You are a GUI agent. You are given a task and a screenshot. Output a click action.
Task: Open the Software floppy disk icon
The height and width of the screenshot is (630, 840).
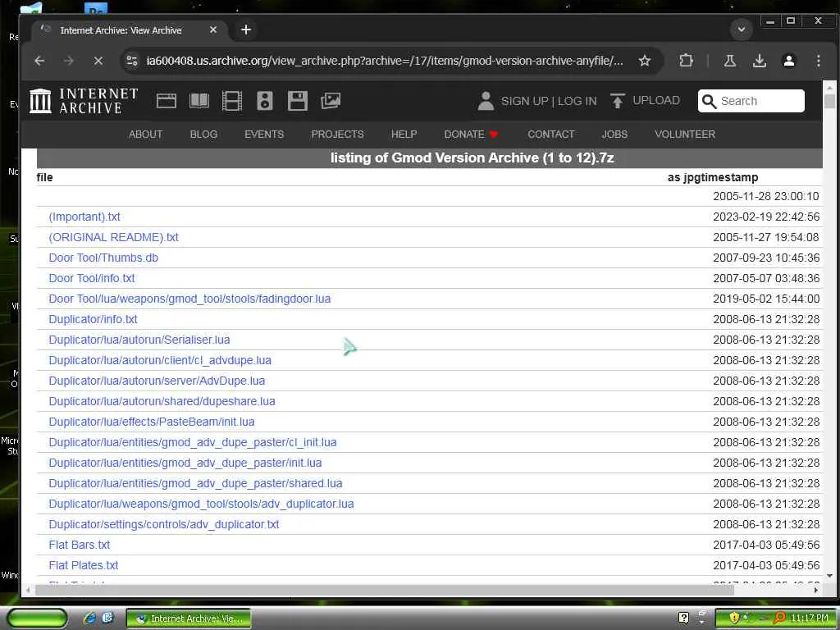point(297,101)
